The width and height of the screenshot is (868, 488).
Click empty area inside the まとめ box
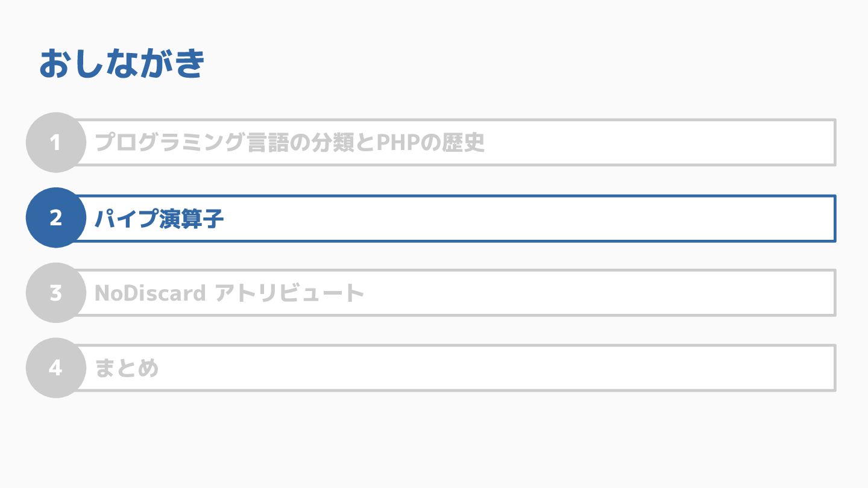(x=494, y=368)
